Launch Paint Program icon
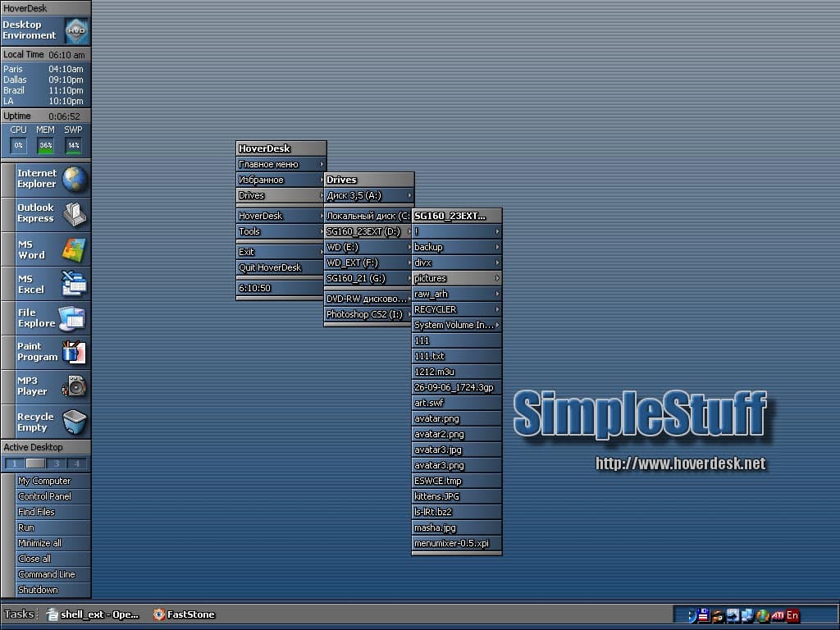Screen dimensions: 840x630 (x=74, y=353)
